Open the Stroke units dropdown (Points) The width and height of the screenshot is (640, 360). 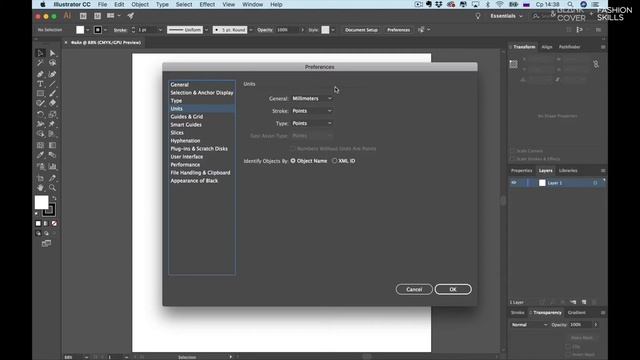point(312,111)
